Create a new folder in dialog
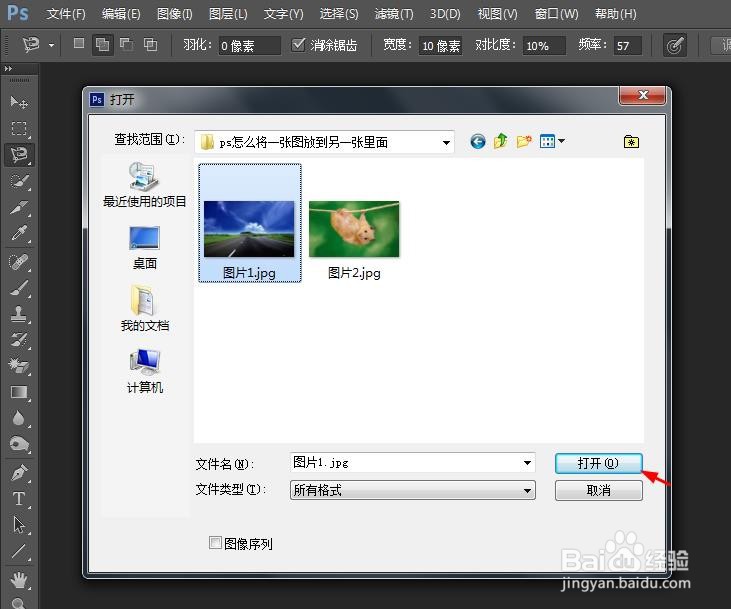 (x=524, y=141)
